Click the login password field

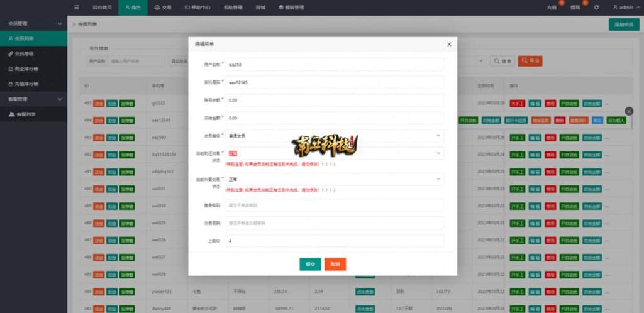335,206
